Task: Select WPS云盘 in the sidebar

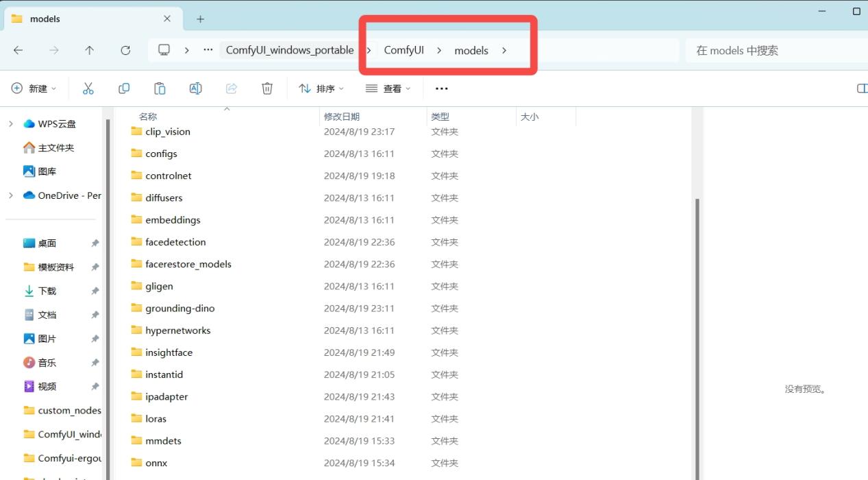Action: tap(57, 124)
